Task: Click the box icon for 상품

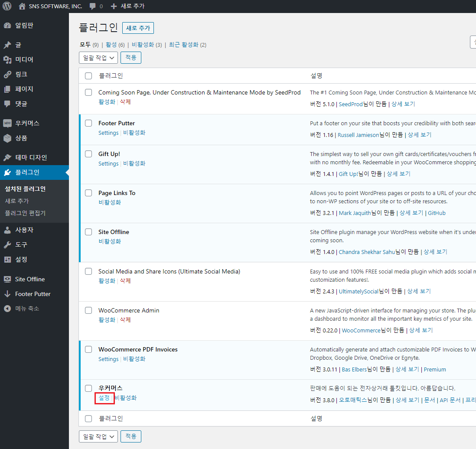Action: click(7, 138)
